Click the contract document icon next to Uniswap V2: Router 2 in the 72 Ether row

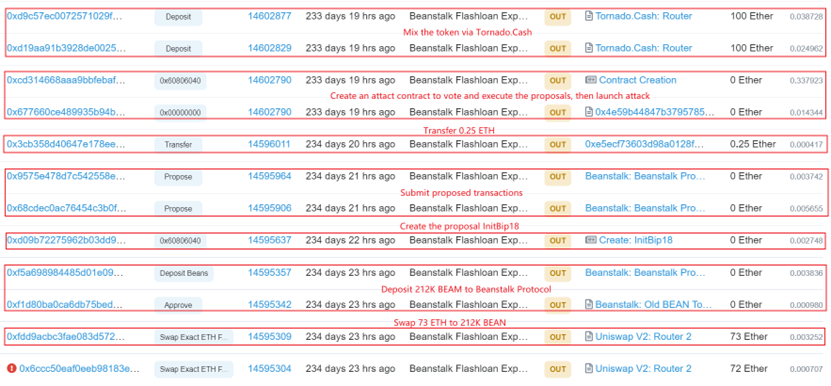tap(589, 369)
